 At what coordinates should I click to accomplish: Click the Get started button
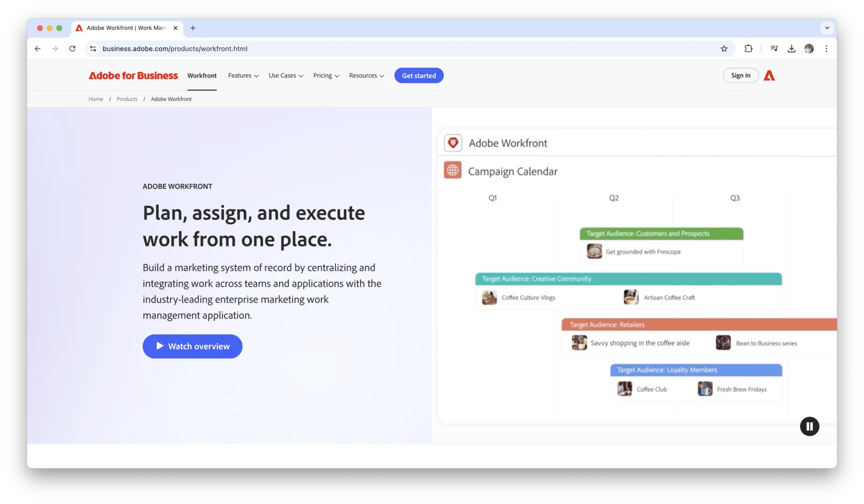tap(418, 76)
